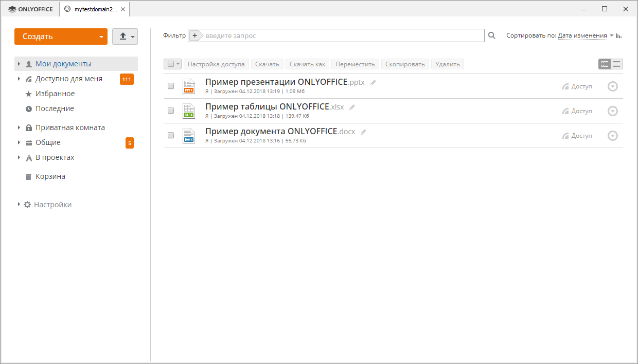Image resolution: width=638 pixels, height=364 pixels.
Task: Open В проектах section
Action: pyautogui.click(x=55, y=157)
